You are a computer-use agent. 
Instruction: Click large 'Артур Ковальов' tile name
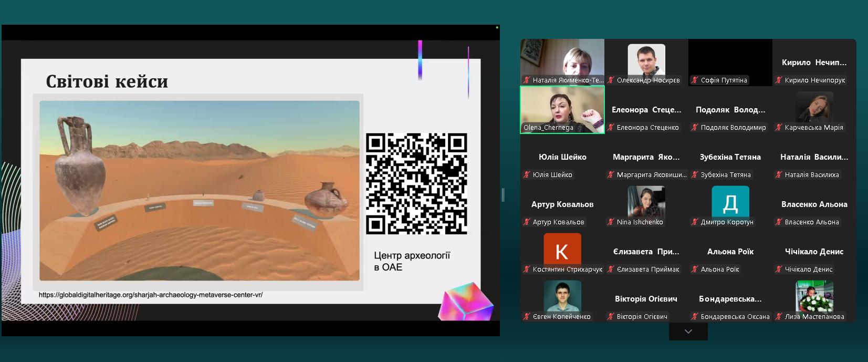click(562, 204)
